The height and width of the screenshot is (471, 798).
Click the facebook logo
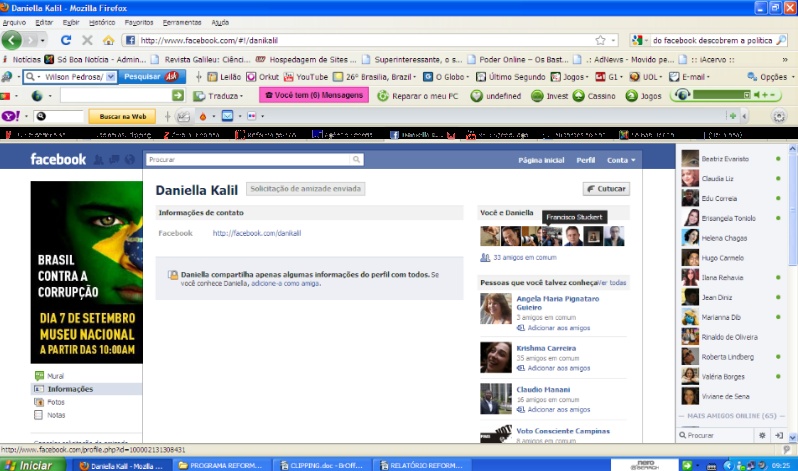(x=58, y=159)
